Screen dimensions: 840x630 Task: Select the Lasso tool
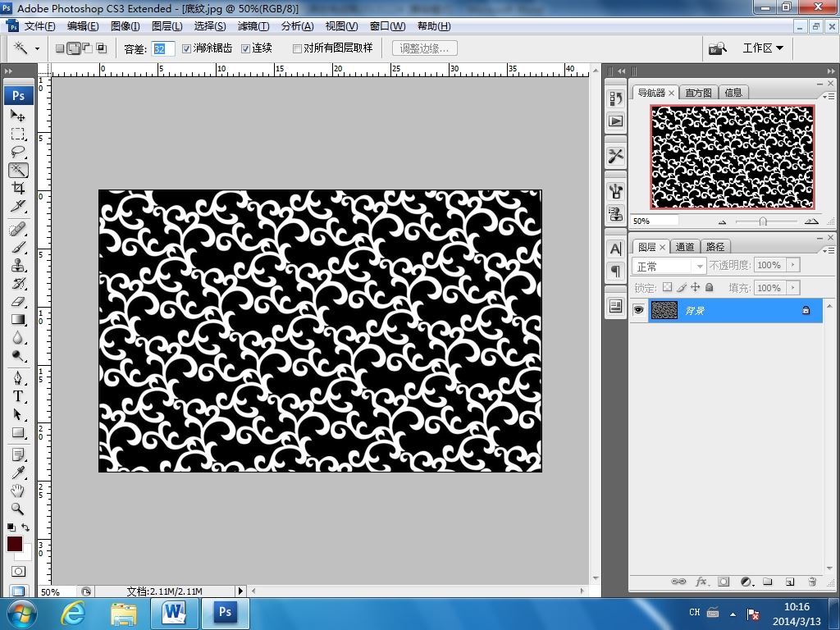(x=18, y=152)
